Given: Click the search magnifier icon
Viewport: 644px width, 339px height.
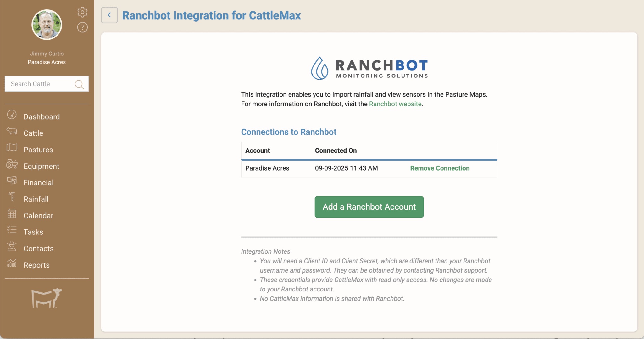Looking at the screenshot, I should click(79, 84).
